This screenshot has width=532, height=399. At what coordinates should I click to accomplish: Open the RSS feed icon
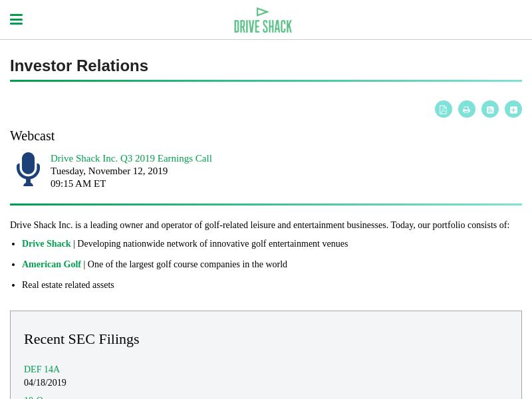pyautogui.click(x=490, y=109)
